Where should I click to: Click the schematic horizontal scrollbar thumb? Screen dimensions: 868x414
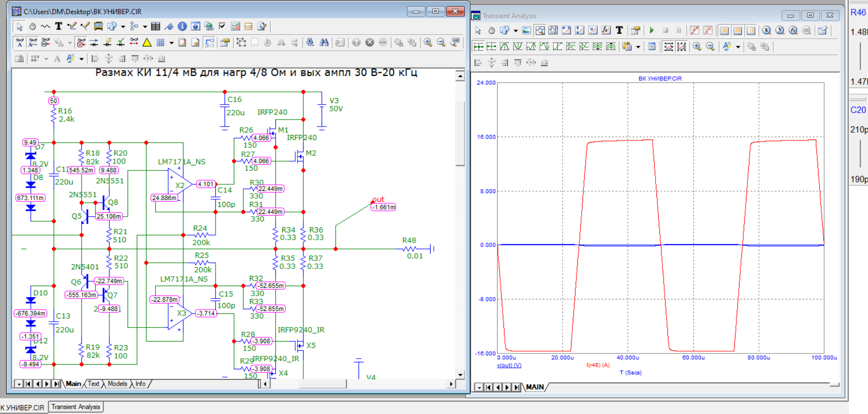pyautogui.click(x=322, y=384)
